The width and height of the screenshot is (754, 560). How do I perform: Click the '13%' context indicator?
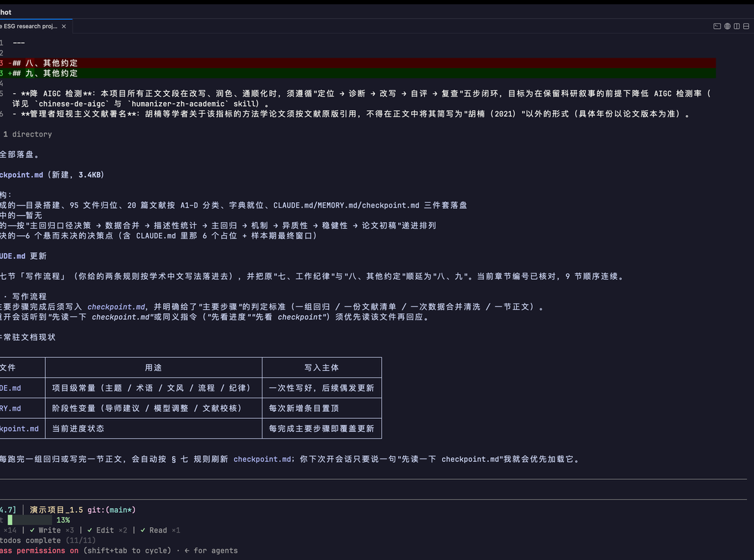(x=63, y=520)
